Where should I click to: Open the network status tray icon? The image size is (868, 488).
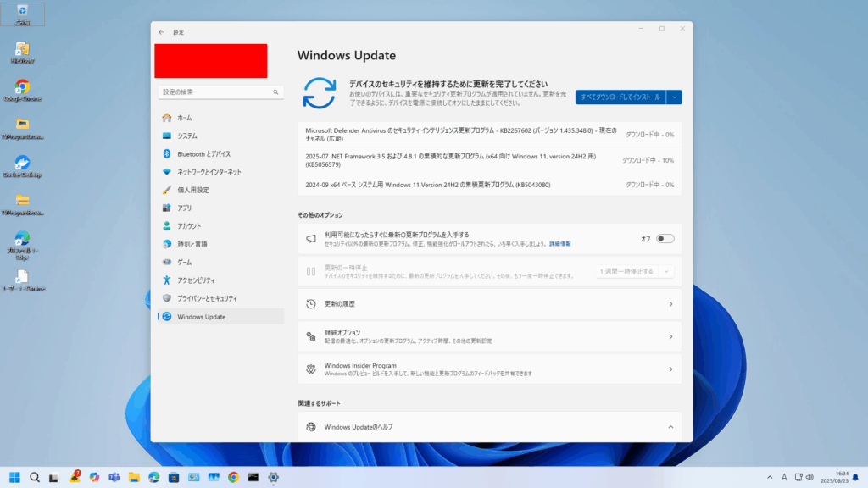(x=798, y=478)
